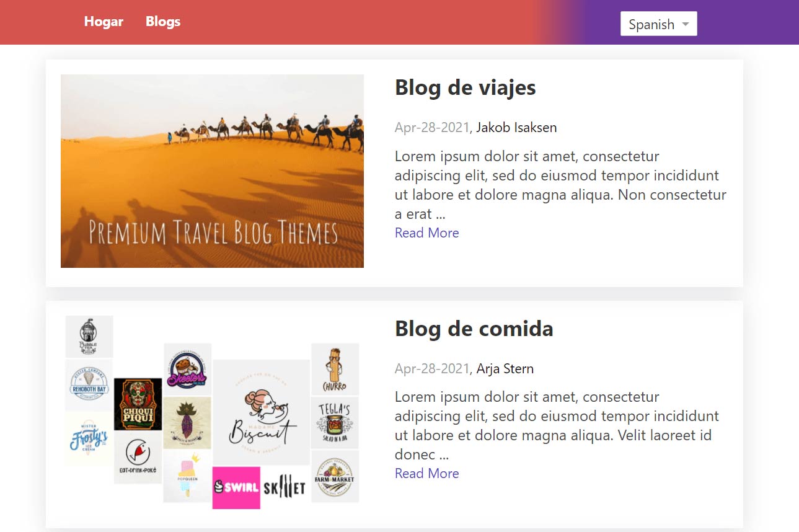Click the Chiqui Piqui skull logo
The width and height of the screenshot is (799, 532).
(x=138, y=404)
